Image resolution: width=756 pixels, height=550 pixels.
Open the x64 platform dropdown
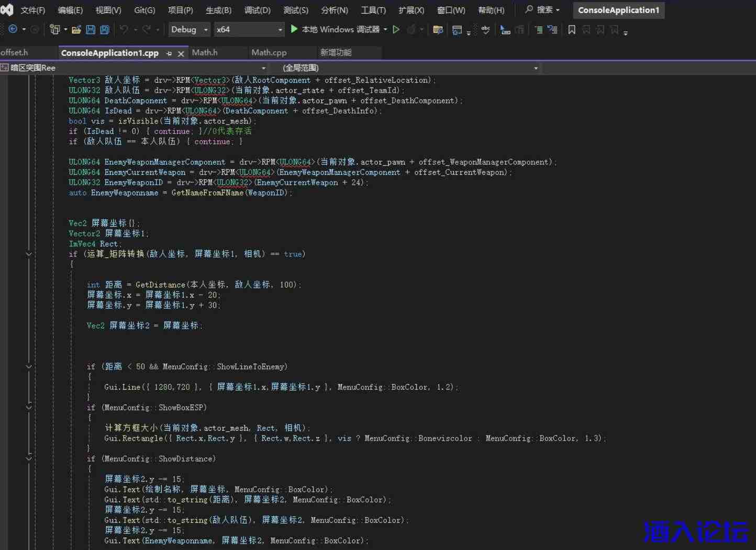coord(249,30)
